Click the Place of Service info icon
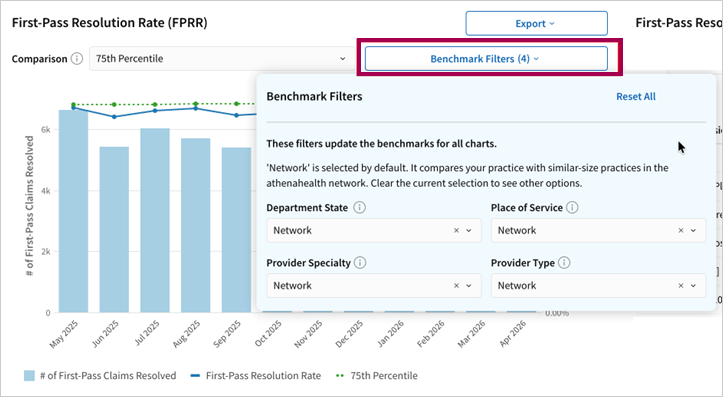723x397 pixels. coord(572,207)
